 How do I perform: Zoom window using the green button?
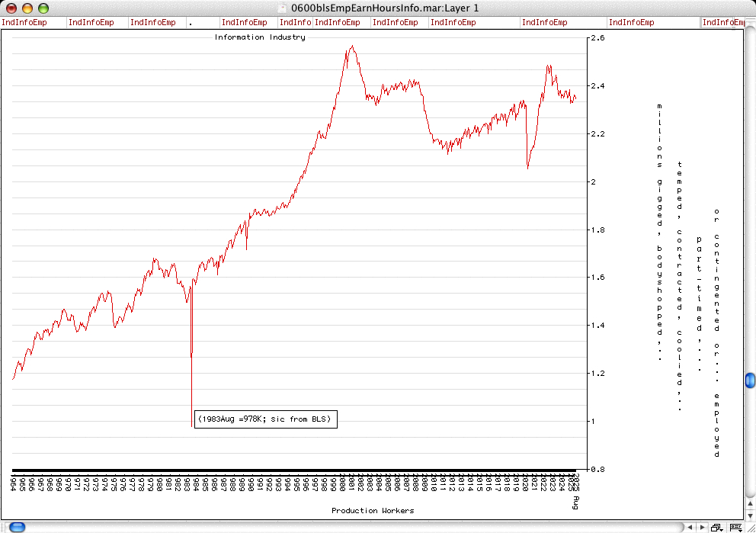(43, 8)
